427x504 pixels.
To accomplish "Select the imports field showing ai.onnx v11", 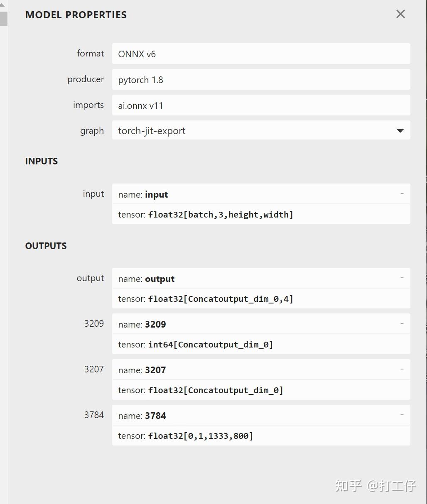I will (260, 105).
